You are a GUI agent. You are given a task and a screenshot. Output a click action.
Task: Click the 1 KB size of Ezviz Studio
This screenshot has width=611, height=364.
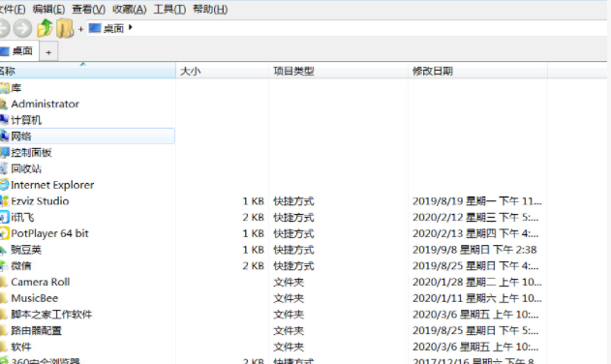(253, 201)
